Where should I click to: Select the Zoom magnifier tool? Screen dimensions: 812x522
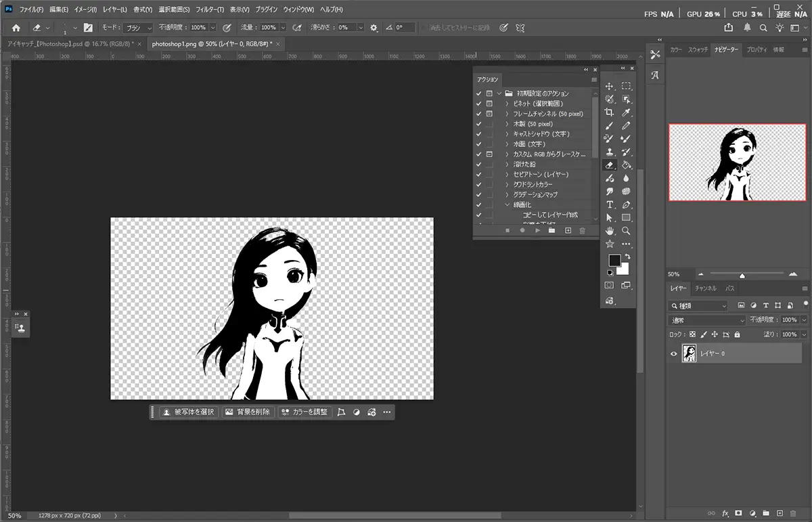click(x=626, y=231)
